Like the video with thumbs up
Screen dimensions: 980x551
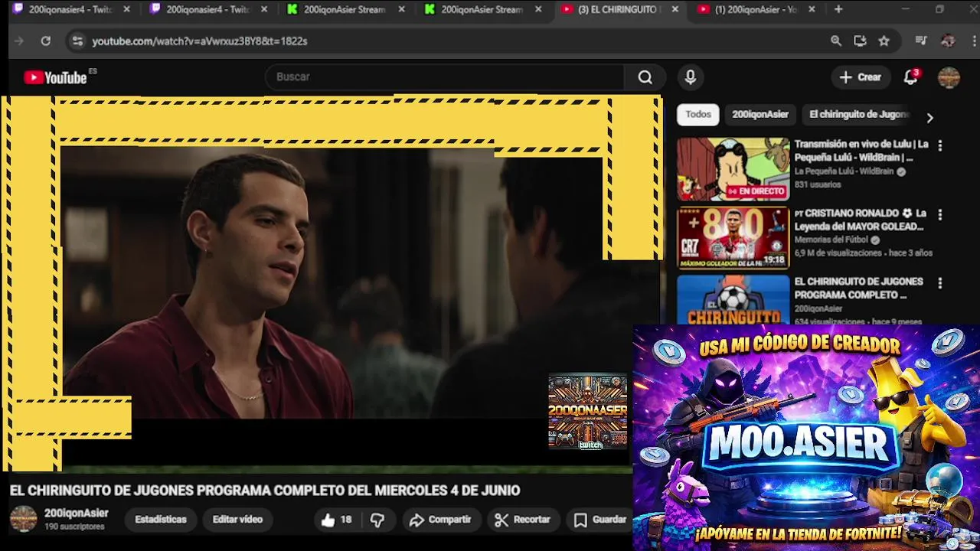[336, 520]
